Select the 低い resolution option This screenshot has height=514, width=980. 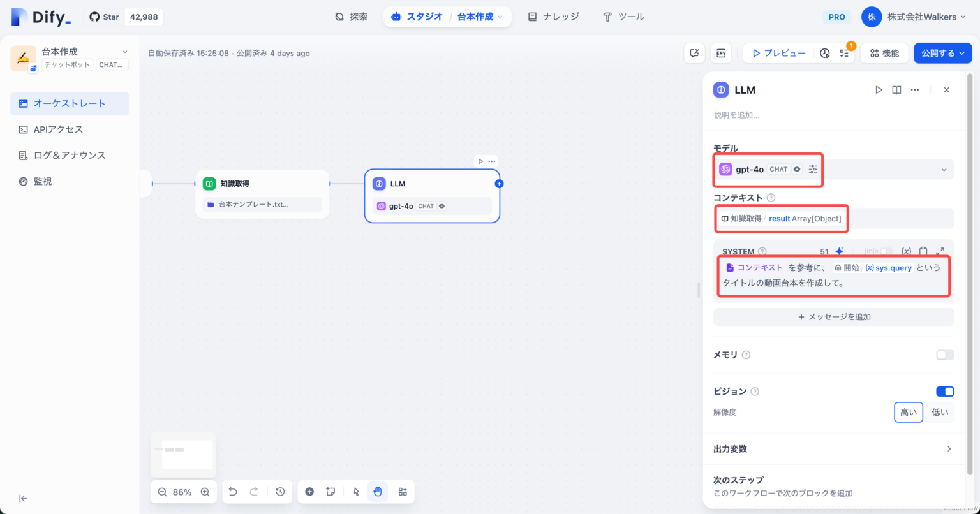pyautogui.click(x=940, y=412)
